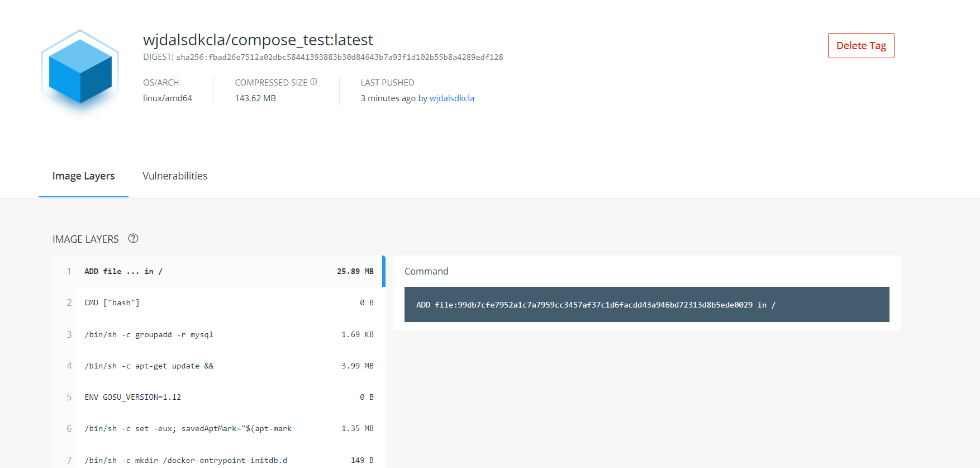
Task: Select layer 5 ENV GOSU_VERSION=1.12
Action: [219, 397]
